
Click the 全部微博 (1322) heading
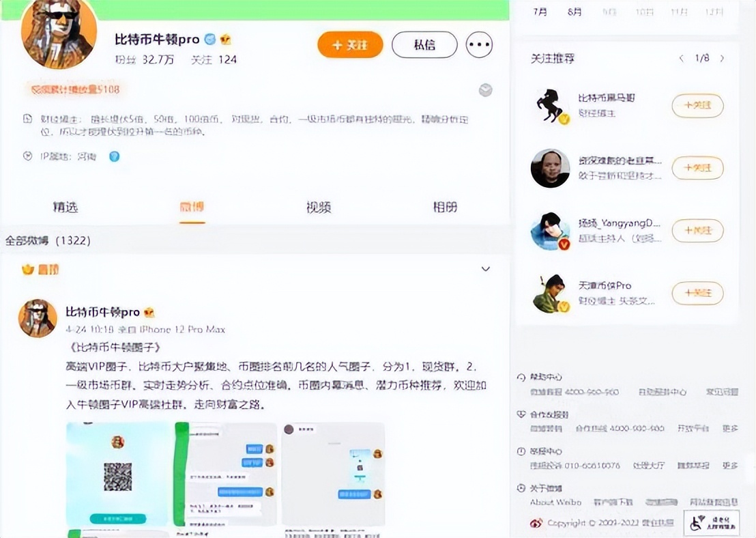pos(48,240)
